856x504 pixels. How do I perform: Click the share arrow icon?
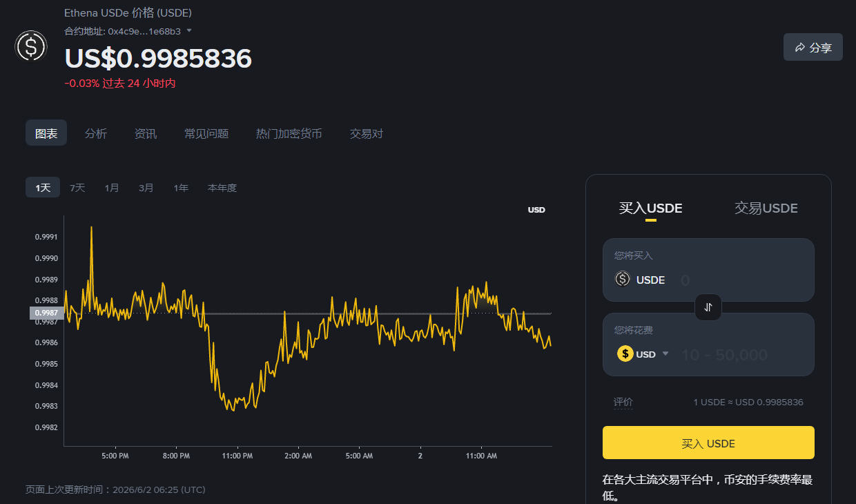tap(800, 47)
